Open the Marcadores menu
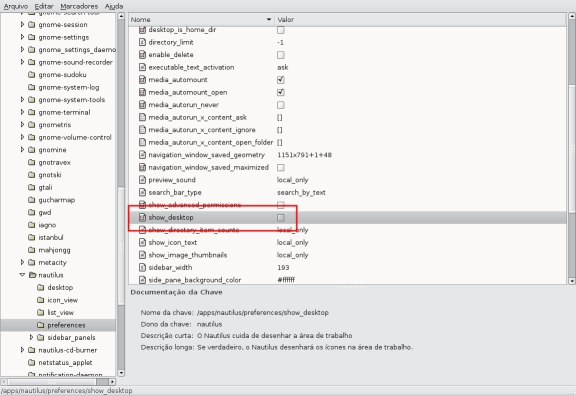The width and height of the screenshot is (576, 396). (79, 6)
